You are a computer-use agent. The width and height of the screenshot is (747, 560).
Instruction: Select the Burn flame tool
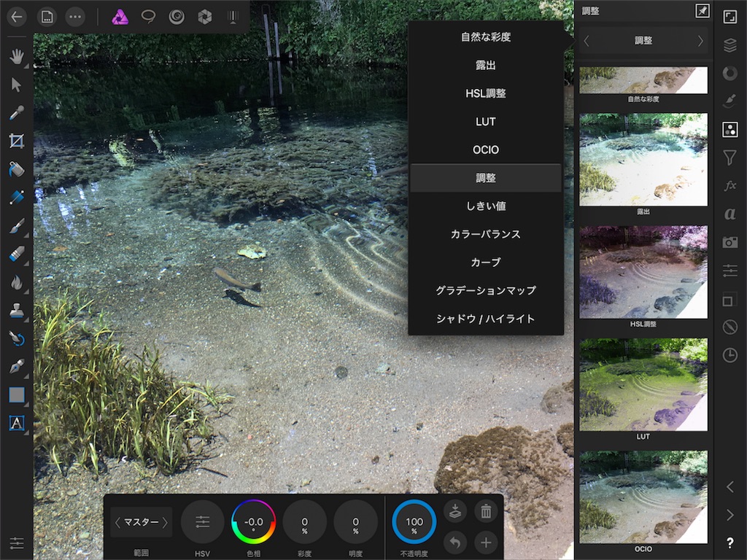16,282
